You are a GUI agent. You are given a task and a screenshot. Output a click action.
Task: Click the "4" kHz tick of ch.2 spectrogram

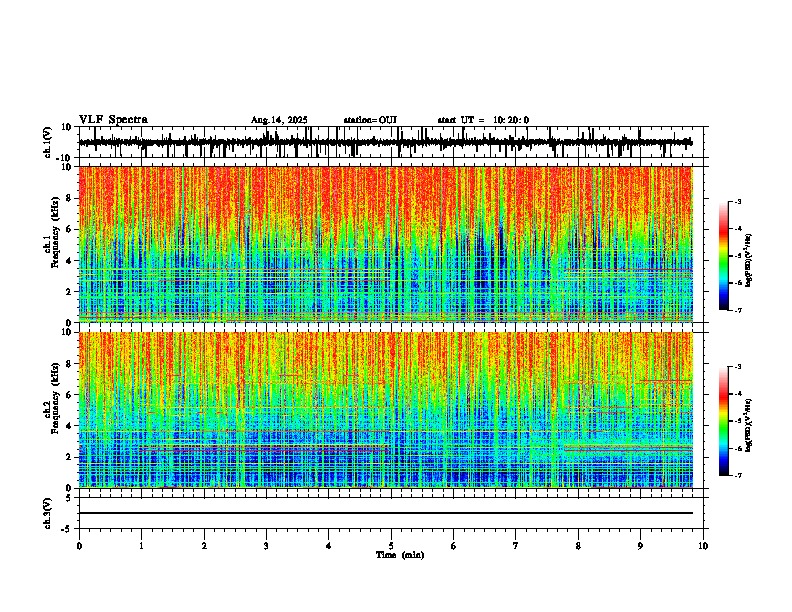point(70,426)
